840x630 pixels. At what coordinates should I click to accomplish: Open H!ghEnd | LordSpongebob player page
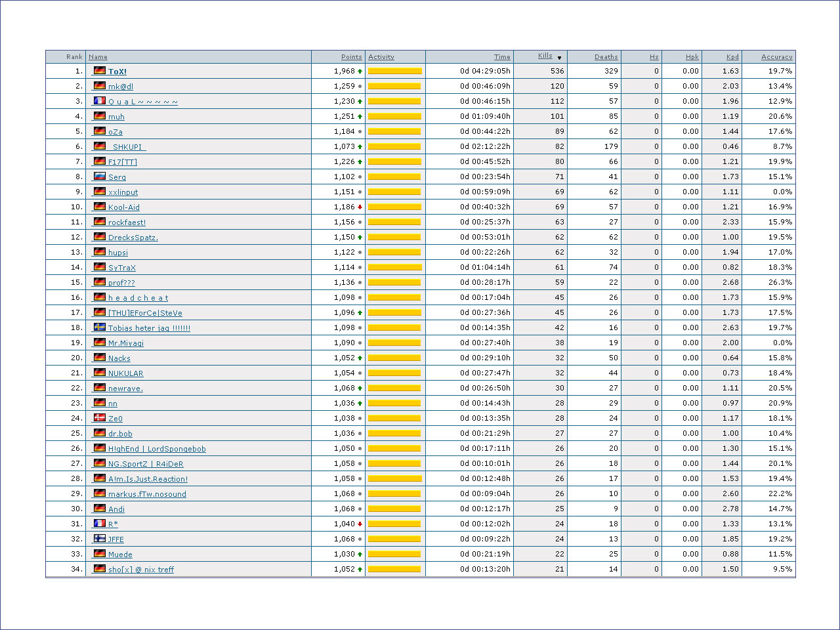click(157, 449)
